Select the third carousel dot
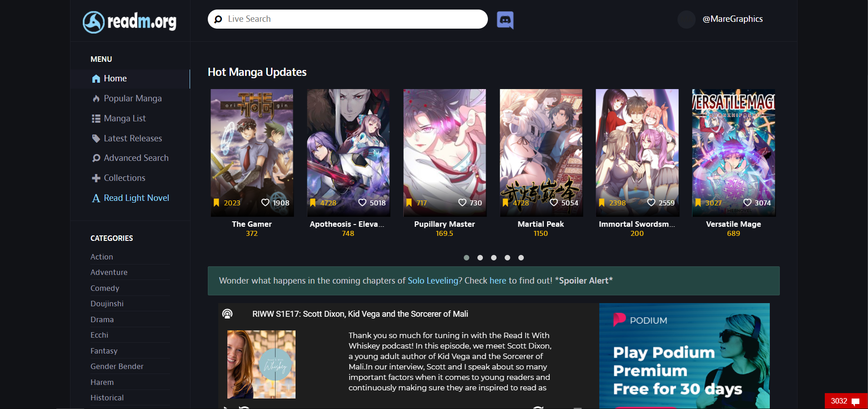This screenshot has height=409, width=868. point(494,258)
